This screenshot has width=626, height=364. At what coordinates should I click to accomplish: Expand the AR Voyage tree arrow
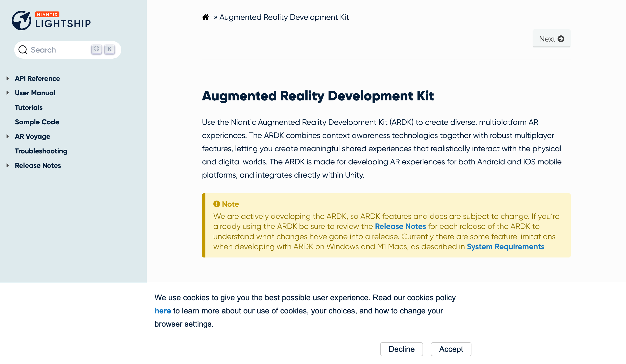(x=8, y=136)
